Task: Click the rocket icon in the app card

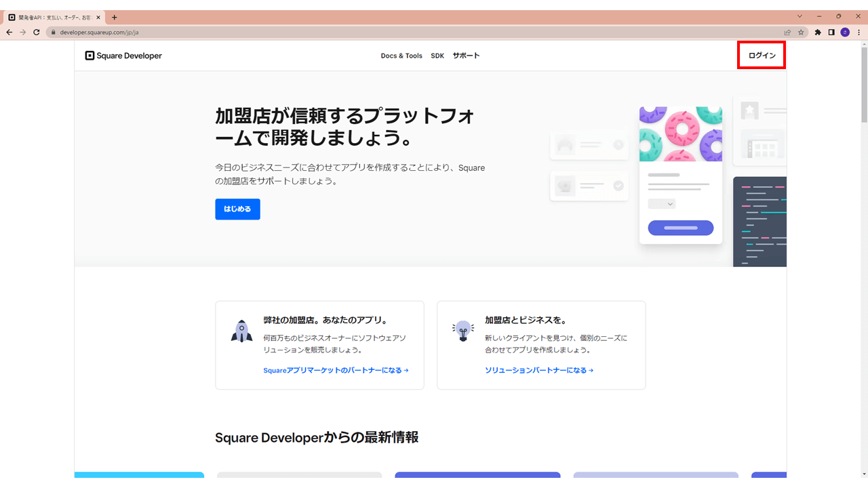Action: pyautogui.click(x=241, y=331)
